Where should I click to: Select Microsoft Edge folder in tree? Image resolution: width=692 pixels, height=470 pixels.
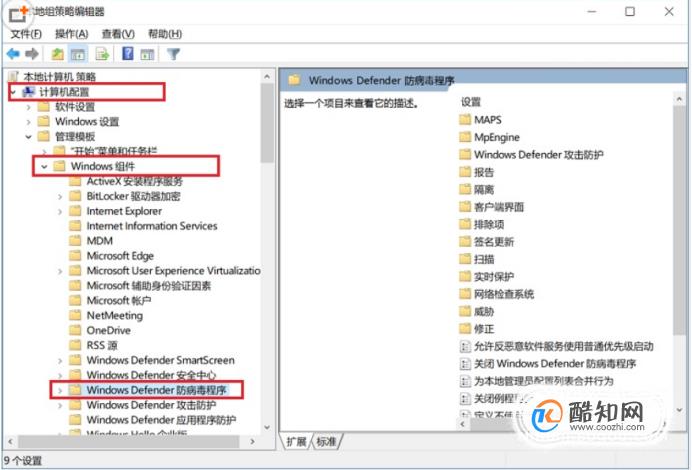pos(120,256)
